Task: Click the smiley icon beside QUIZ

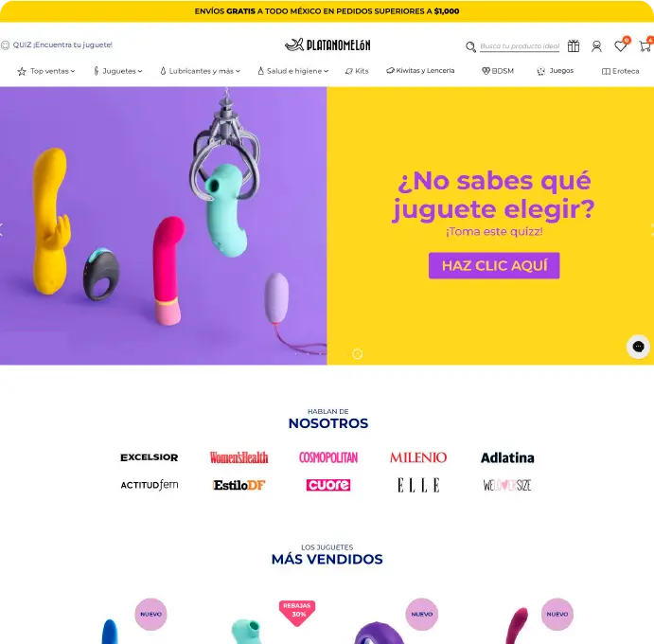Action: click(x=5, y=45)
